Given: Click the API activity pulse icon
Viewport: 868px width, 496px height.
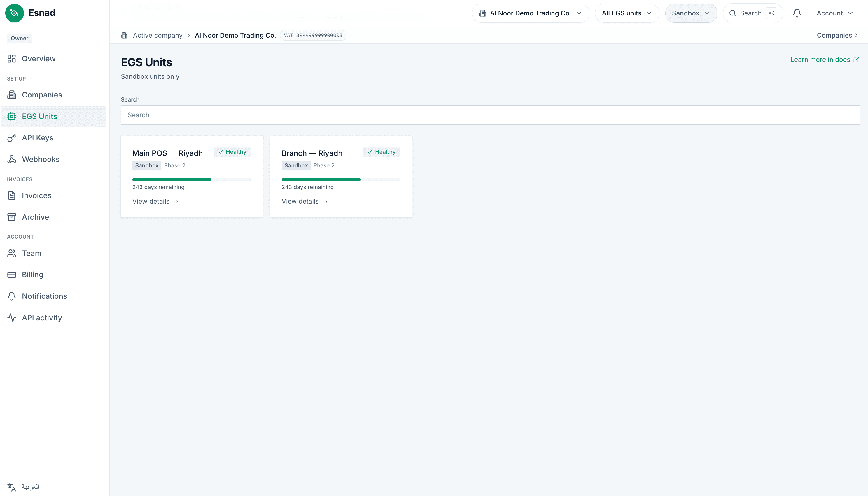Looking at the screenshot, I should [12, 318].
